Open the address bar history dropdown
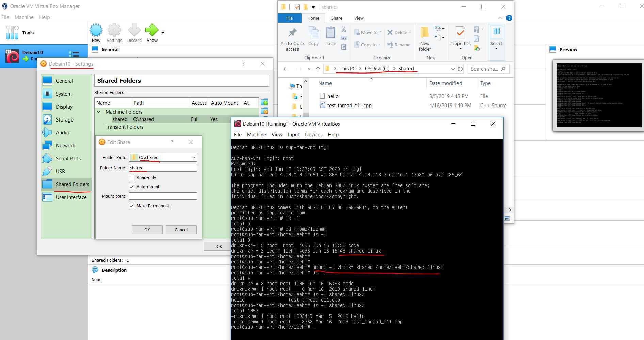 point(453,69)
